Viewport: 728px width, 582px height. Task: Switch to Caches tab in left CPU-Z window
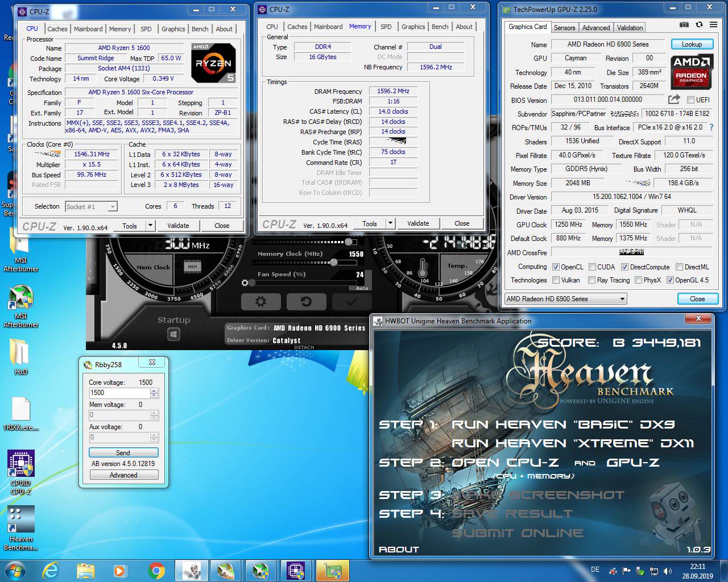click(x=57, y=29)
